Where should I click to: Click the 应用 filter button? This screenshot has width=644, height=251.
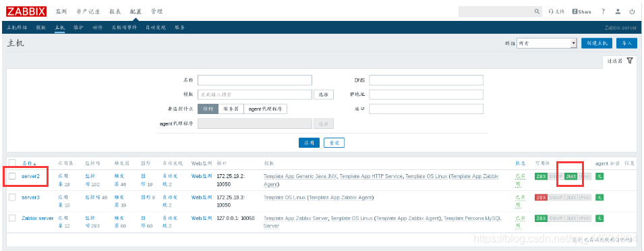pyautogui.click(x=309, y=142)
